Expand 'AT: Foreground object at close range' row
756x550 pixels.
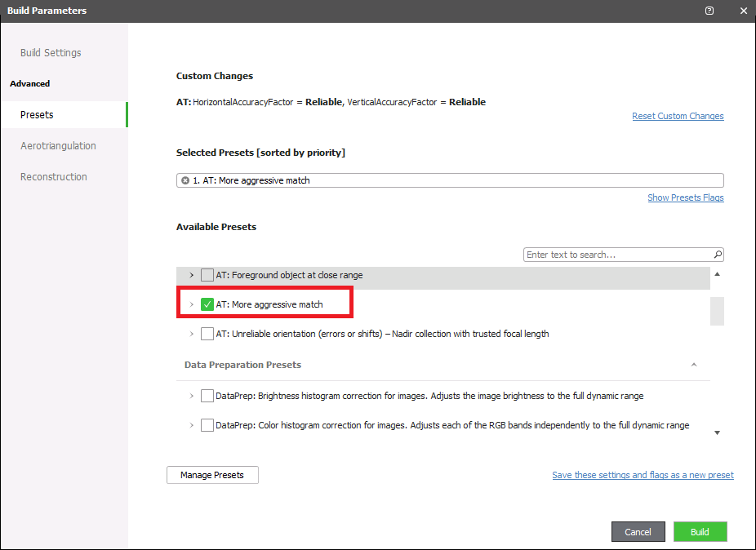point(191,275)
